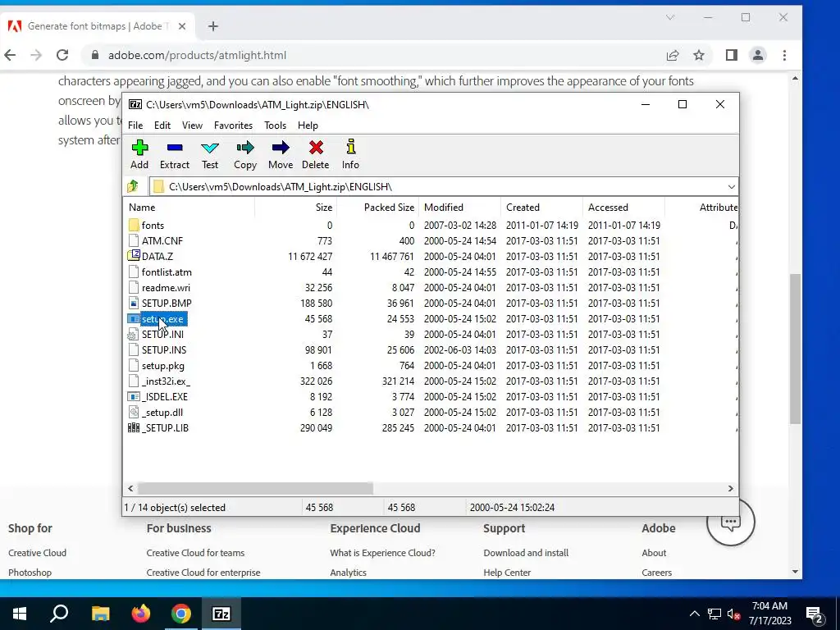Open Chrome's tab search dropdown arrow
The height and width of the screenshot is (630, 840).
(x=669, y=18)
